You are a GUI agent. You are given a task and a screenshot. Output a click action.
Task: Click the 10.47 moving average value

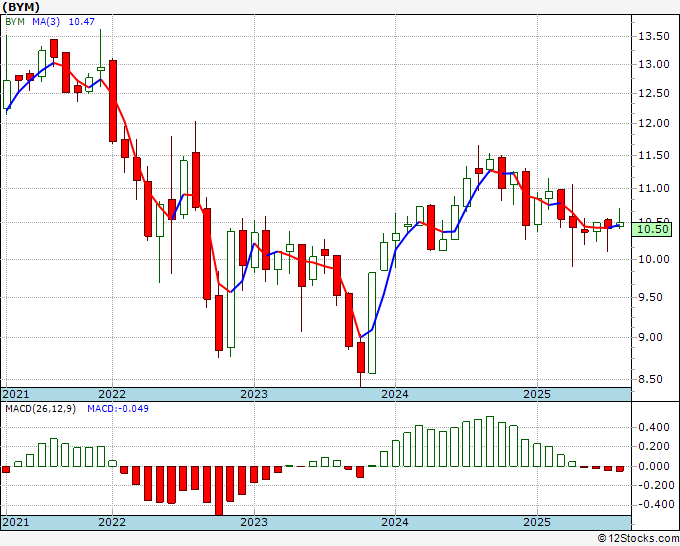[82, 21]
